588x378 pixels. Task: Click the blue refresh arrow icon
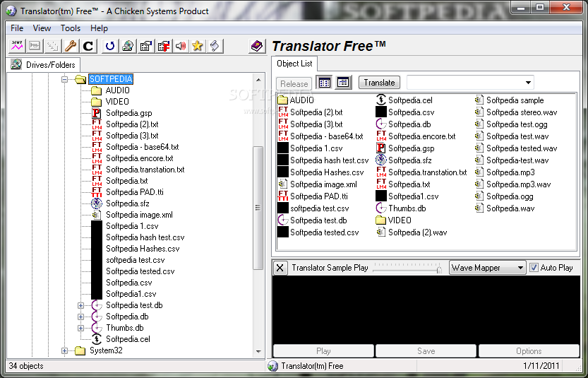tap(110, 46)
